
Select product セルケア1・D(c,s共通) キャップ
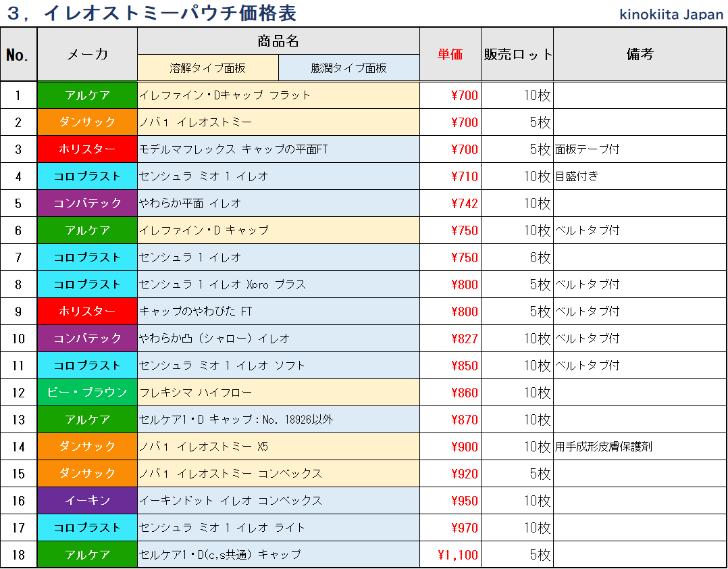click(x=278, y=553)
